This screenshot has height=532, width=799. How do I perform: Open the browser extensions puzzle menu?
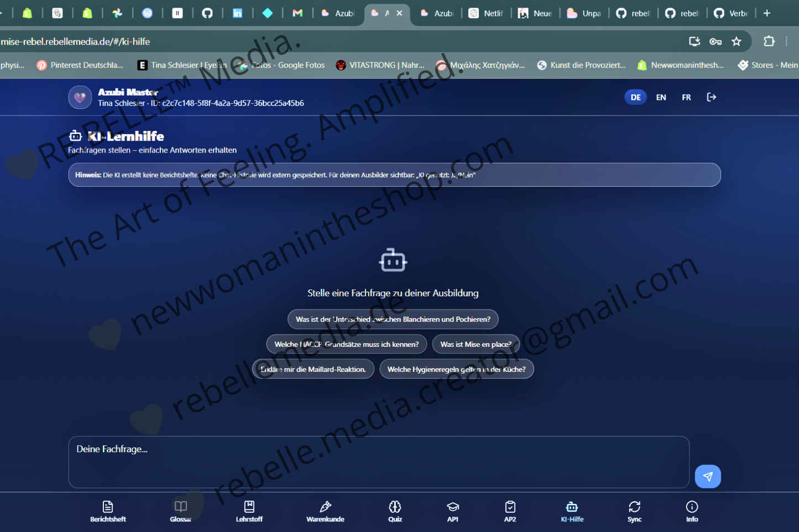[769, 41]
